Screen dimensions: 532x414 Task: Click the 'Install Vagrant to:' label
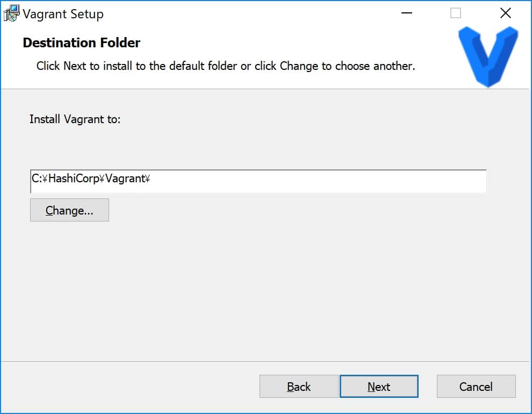click(75, 119)
